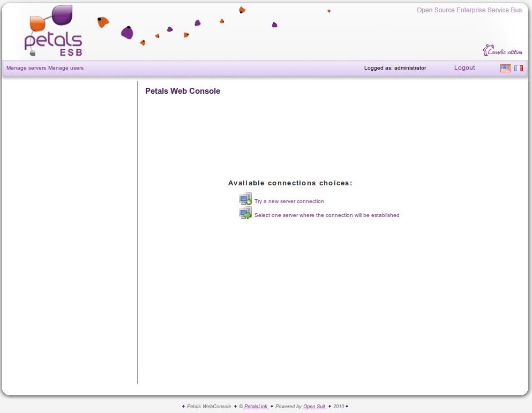
Task: Click the Petals Web Console page heading
Action: 183,91
